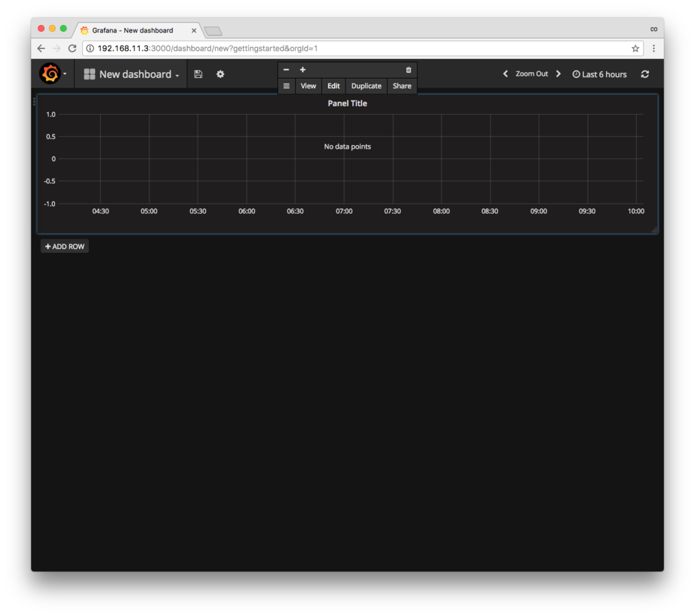Click the 10:00 time axis label
Image resolution: width=695 pixels, height=616 pixels.
click(635, 212)
